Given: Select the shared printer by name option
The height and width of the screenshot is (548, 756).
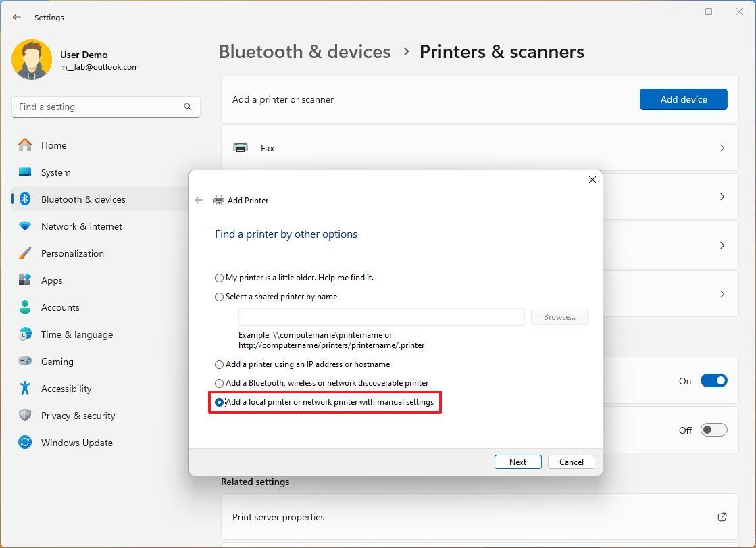Looking at the screenshot, I should (x=219, y=297).
